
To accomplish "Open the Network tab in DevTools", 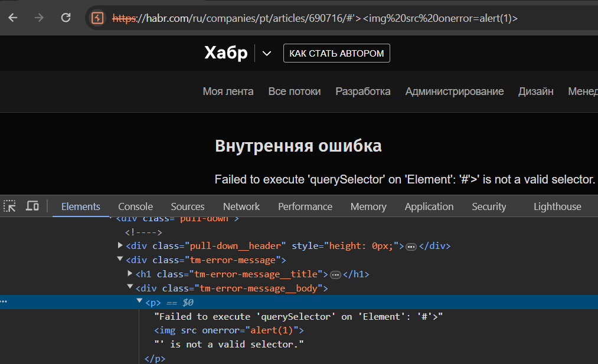I will [x=241, y=206].
